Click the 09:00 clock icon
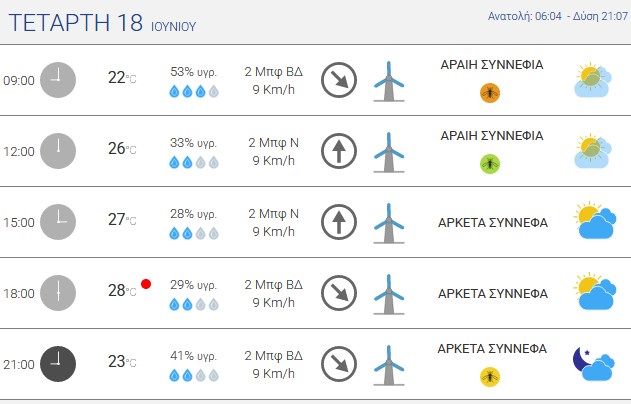Viewport: 631px width, 404px height. coord(58,80)
